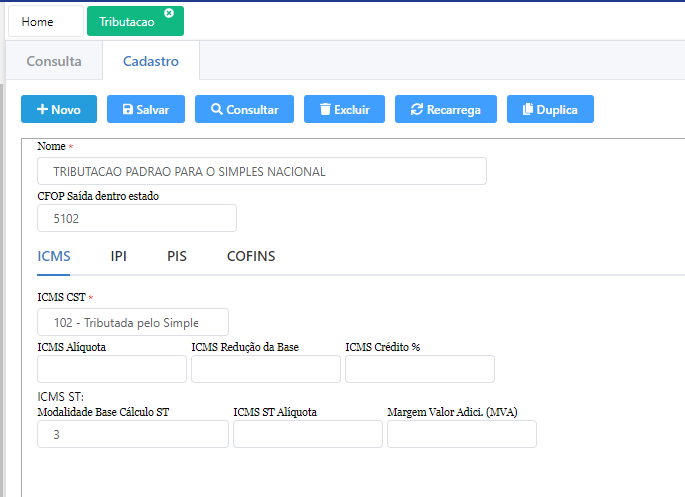The height and width of the screenshot is (497, 685).
Task: Click the ICMS Alíquota input field
Action: point(111,369)
